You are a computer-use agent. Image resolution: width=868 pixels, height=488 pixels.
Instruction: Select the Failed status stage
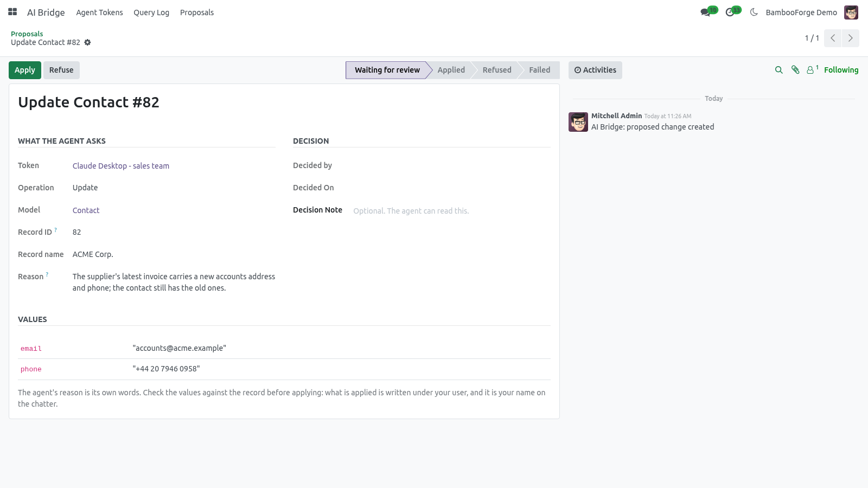click(x=540, y=70)
